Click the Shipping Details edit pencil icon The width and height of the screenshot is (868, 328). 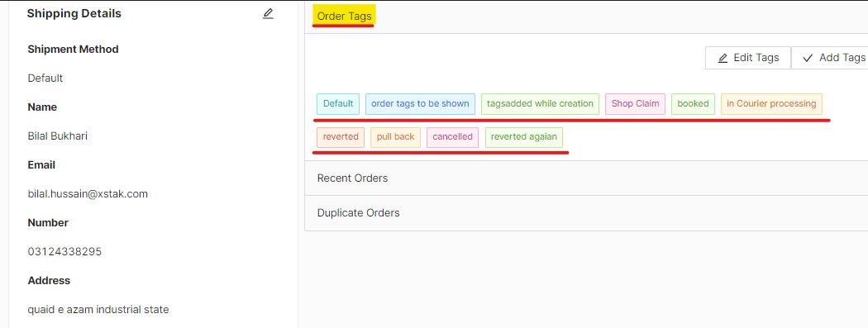[268, 14]
